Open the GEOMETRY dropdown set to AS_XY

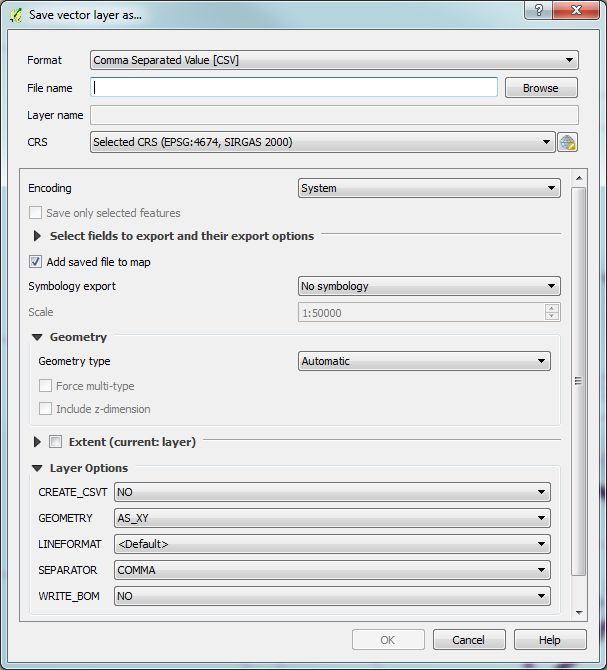coord(332,518)
